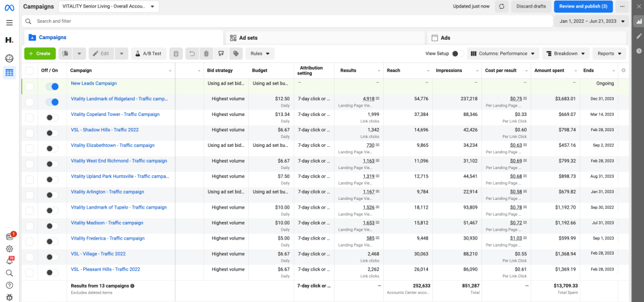Viewport: 644px width, 302px height.
Task: Click the refresh data icon
Action: (502, 6)
